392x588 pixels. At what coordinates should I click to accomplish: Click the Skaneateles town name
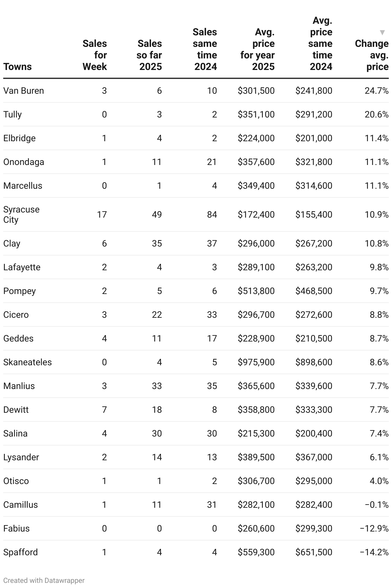pyautogui.click(x=28, y=362)
